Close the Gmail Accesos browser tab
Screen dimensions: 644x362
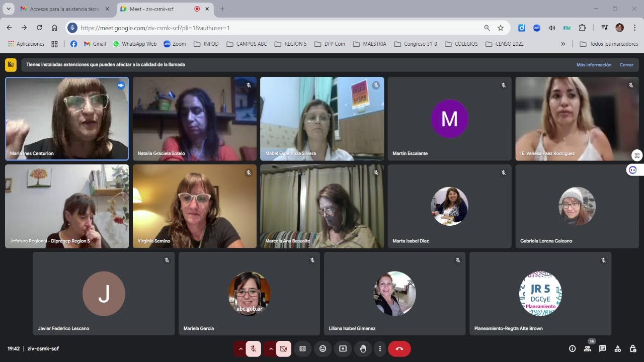107,9
